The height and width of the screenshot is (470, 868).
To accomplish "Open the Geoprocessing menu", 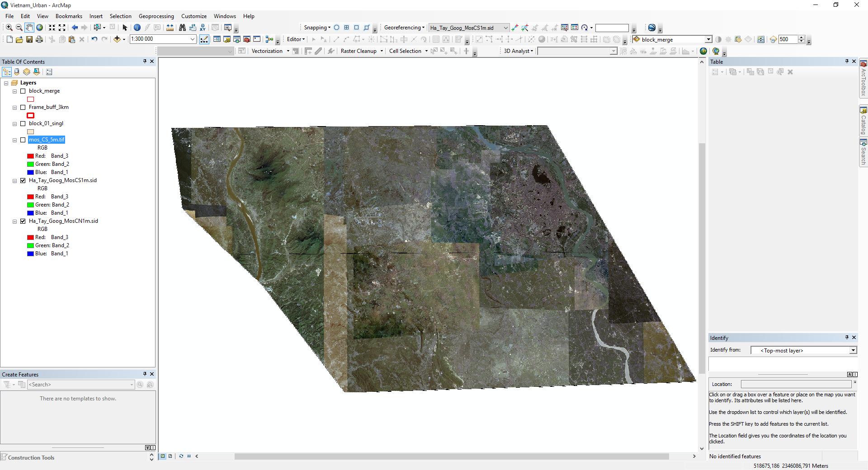I will click(156, 16).
